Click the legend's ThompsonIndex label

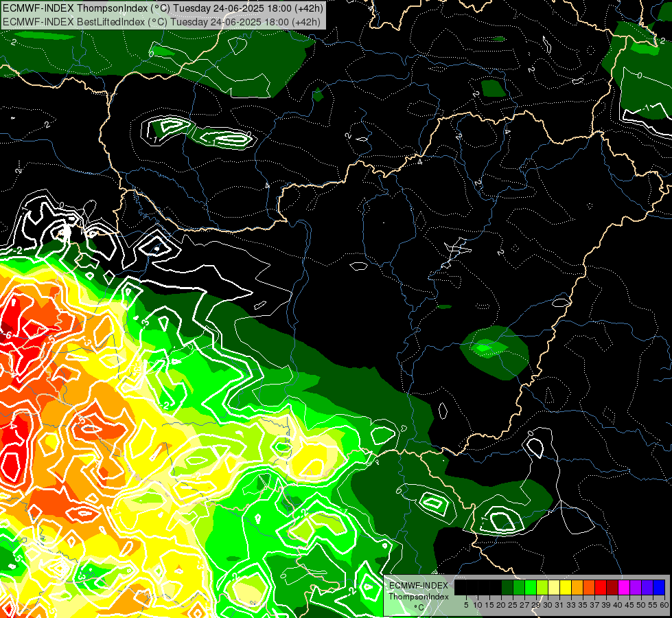(x=418, y=597)
